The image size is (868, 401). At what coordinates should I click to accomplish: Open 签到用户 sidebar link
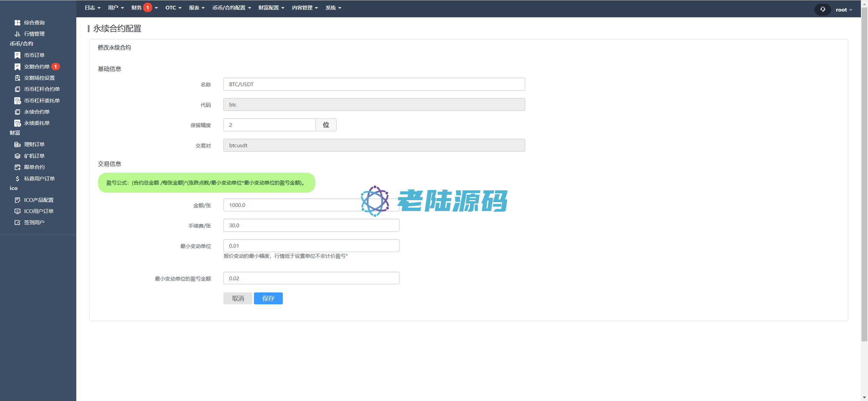[34, 223]
